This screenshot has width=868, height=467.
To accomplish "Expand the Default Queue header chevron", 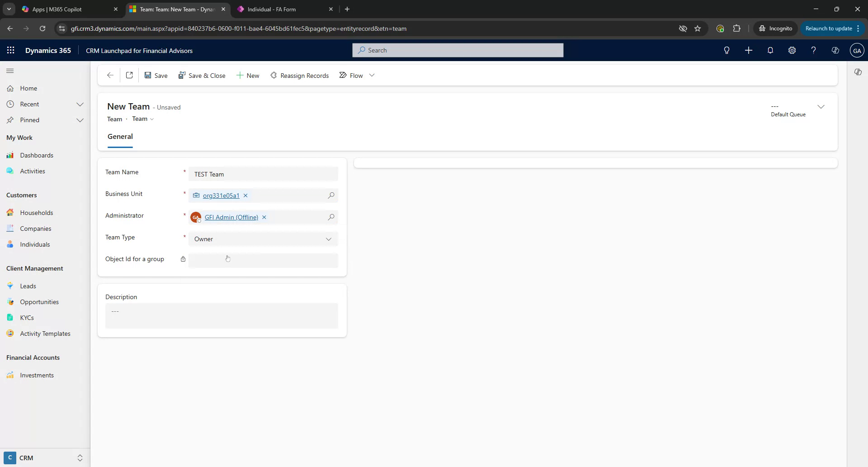I will [821, 107].
